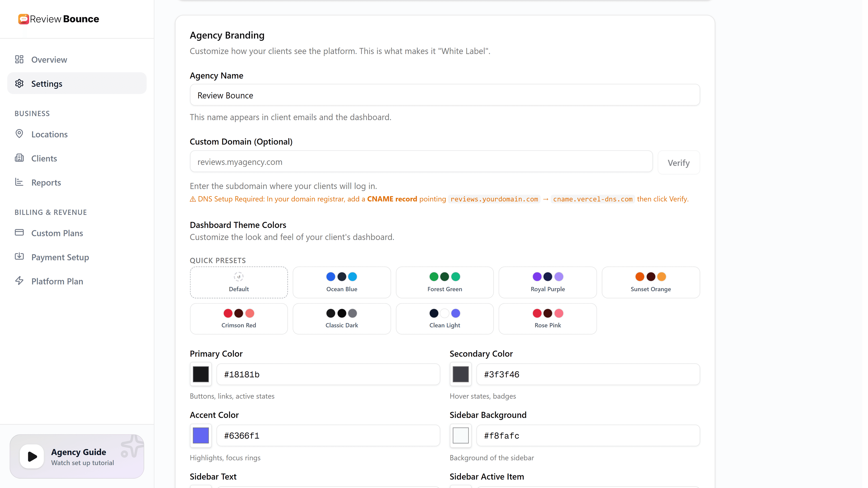Open the Primary Color swatch picker
The width and height of the screenshot is (868, 488).
point(200,374)
